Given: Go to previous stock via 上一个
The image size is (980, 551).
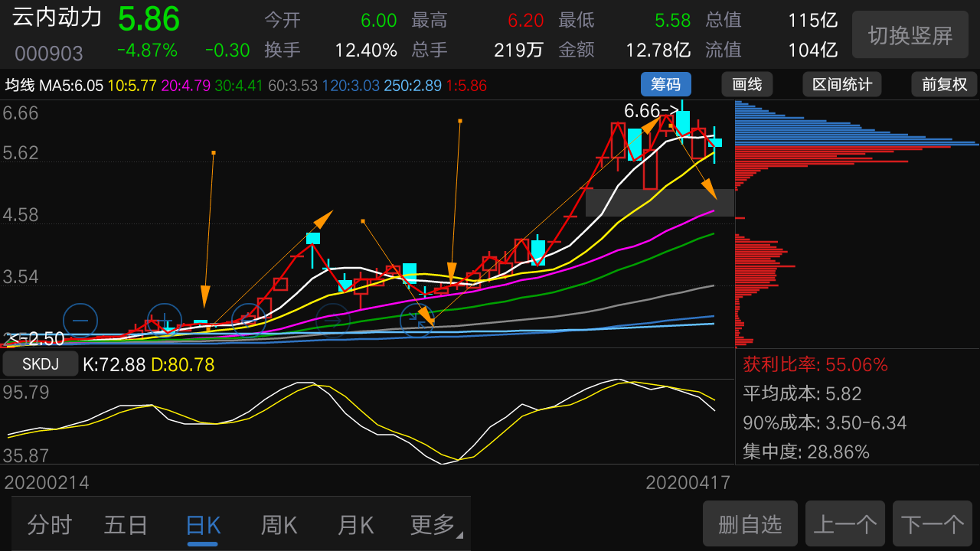Looking at the screenshot, I should click(845, 524).
